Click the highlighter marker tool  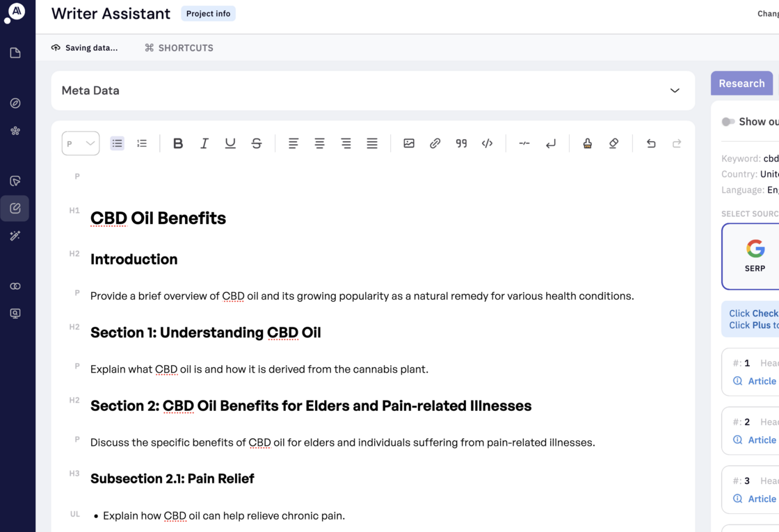pos(587,143)
